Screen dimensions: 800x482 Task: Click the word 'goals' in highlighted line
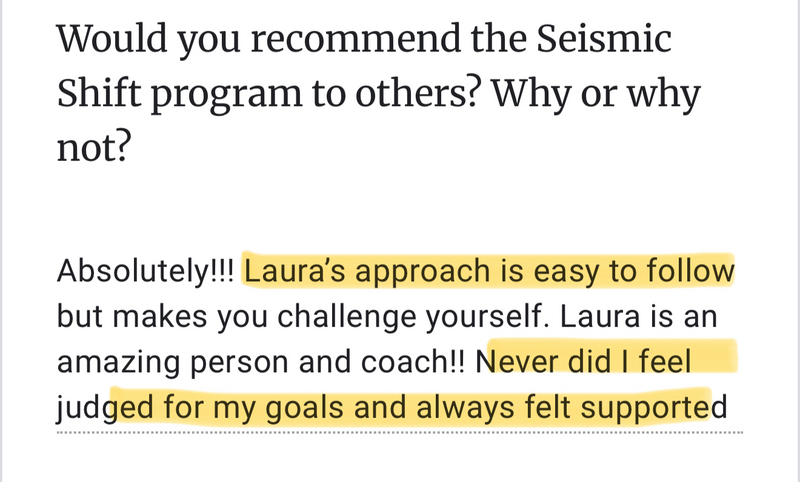pos(304,409)
